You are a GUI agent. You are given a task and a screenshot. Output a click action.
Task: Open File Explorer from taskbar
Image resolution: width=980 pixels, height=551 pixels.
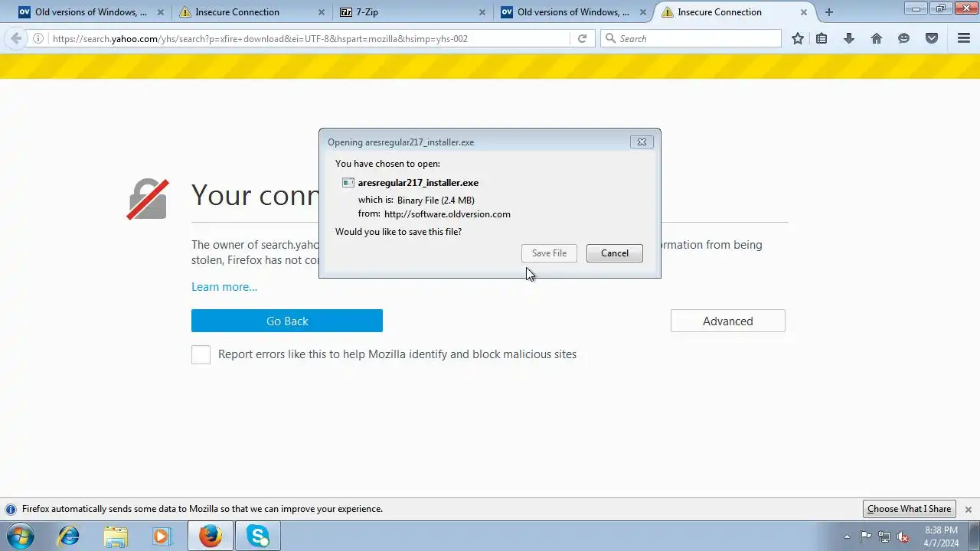coord(116,536)
